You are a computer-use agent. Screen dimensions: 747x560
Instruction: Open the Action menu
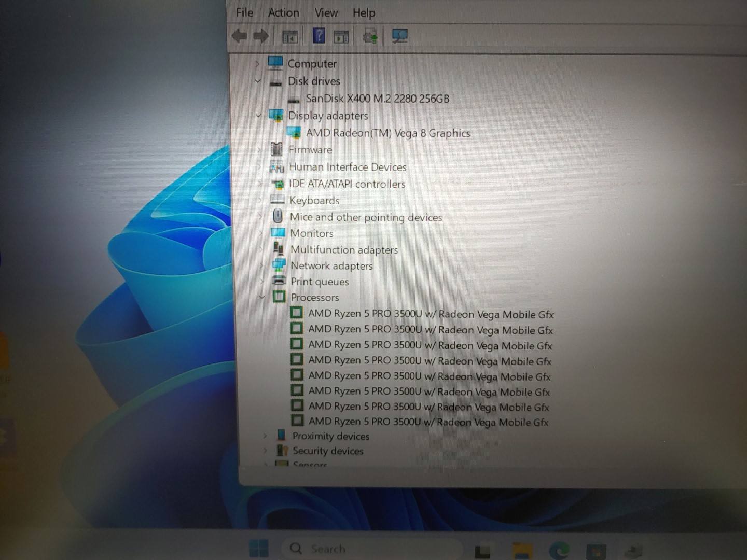pos(283,12)
